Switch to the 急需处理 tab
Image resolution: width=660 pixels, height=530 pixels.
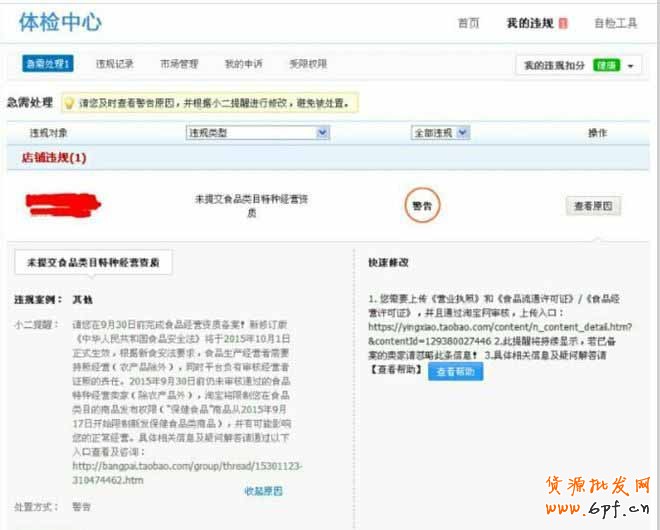[x=47, y=64]
